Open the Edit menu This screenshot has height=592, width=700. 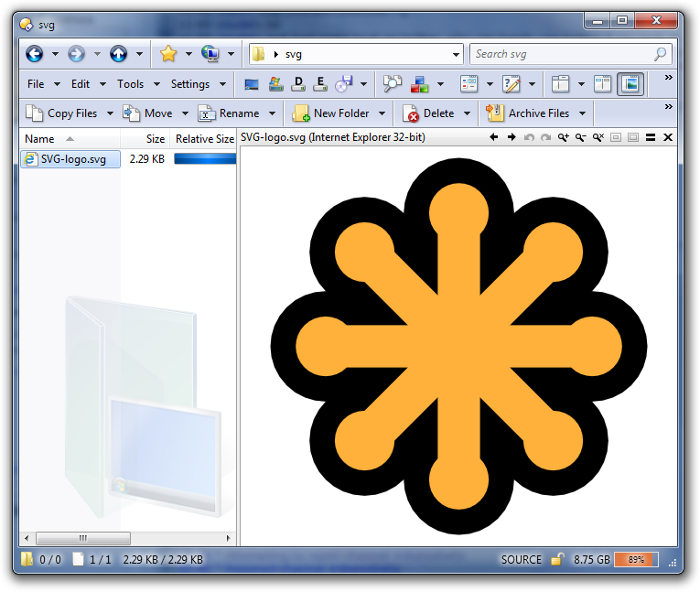tap(81, 84)
